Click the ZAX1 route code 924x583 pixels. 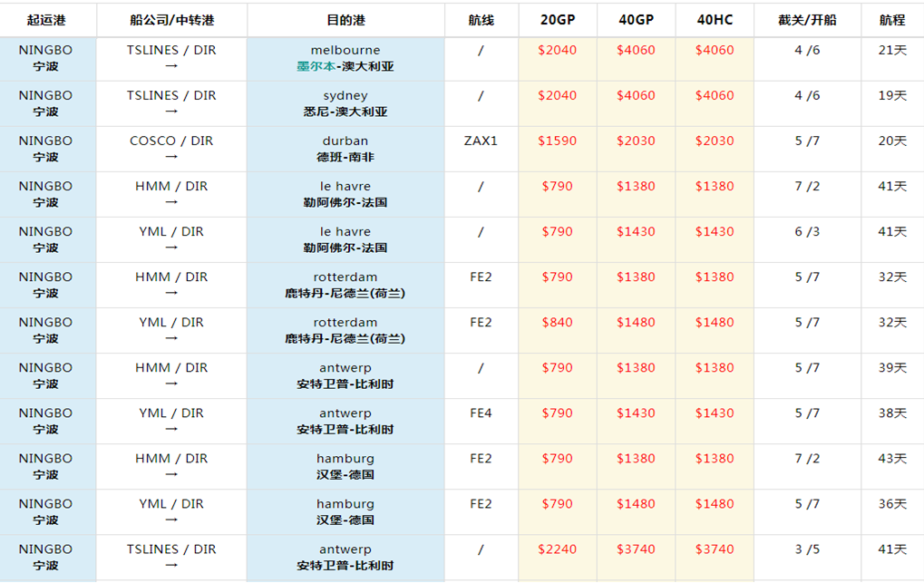[481, 141]
